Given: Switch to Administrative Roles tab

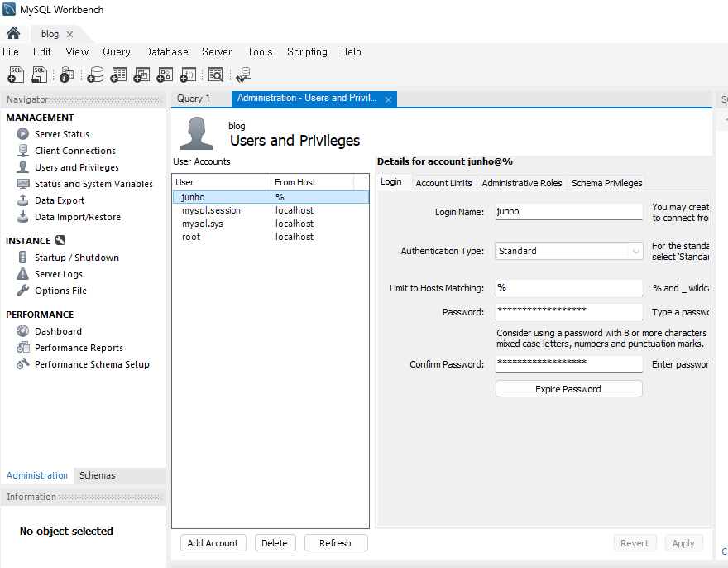Looking at the screenshot, I should [521, 183].
